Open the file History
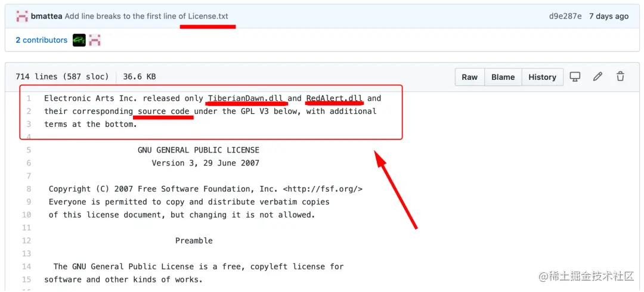This screenshot has width=644, height=292. [542, 77]
